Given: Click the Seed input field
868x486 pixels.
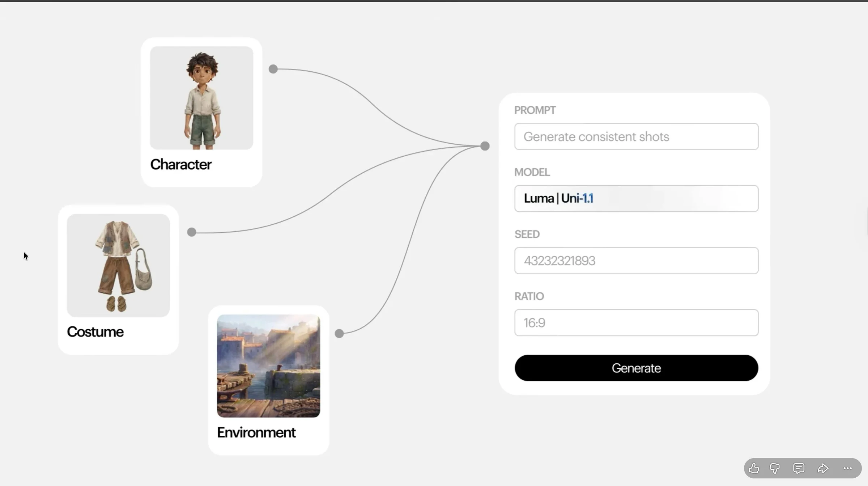Looking at the screenshot, I should pos(636,261).
